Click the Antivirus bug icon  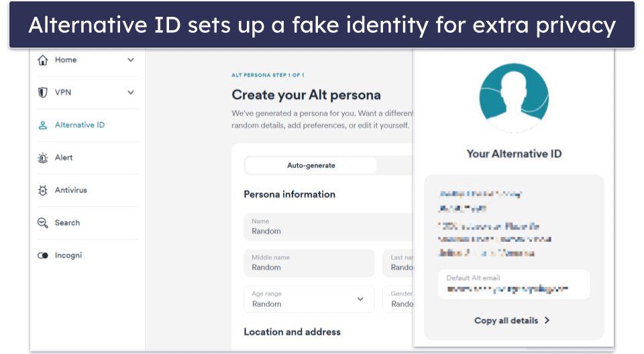(43, 190)
